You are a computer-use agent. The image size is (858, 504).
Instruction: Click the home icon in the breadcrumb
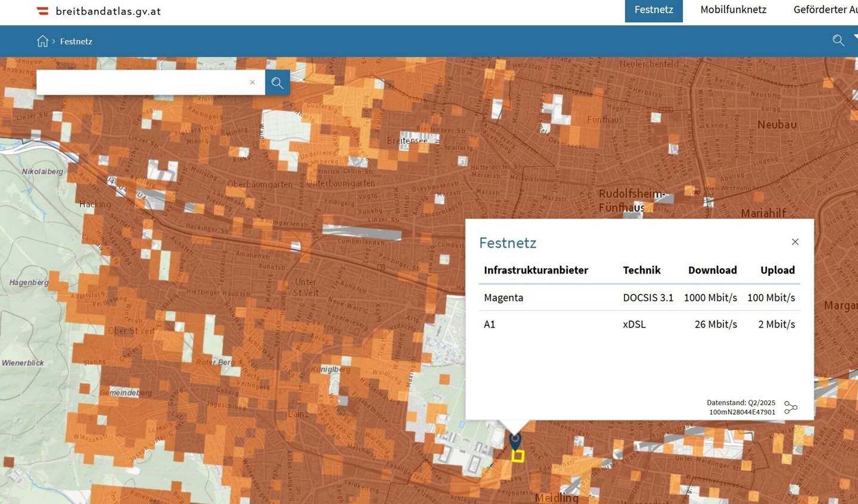(x=42, y=41)
